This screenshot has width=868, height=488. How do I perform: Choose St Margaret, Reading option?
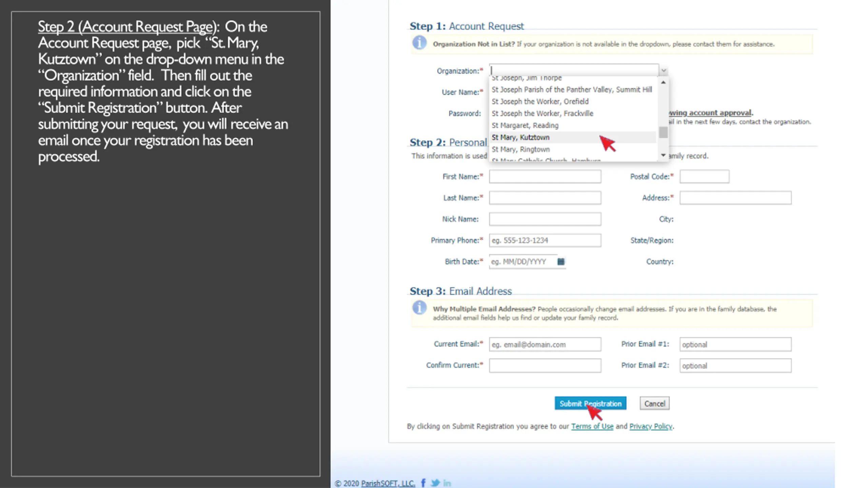(573, 125)
